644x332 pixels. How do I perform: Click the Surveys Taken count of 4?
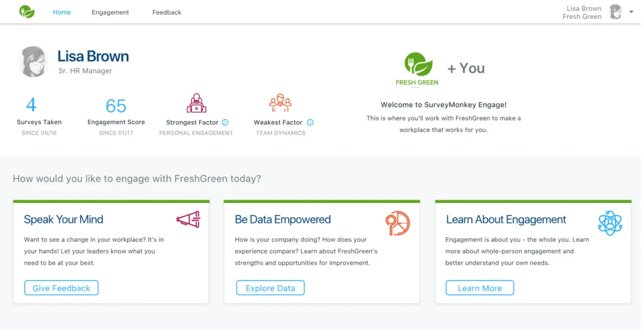pos(31,105)
